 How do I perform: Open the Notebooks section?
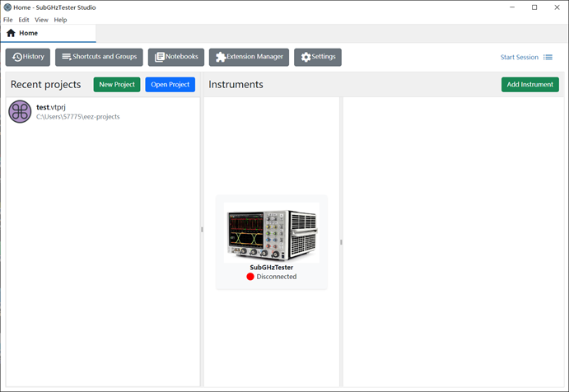tap(176, 57)
